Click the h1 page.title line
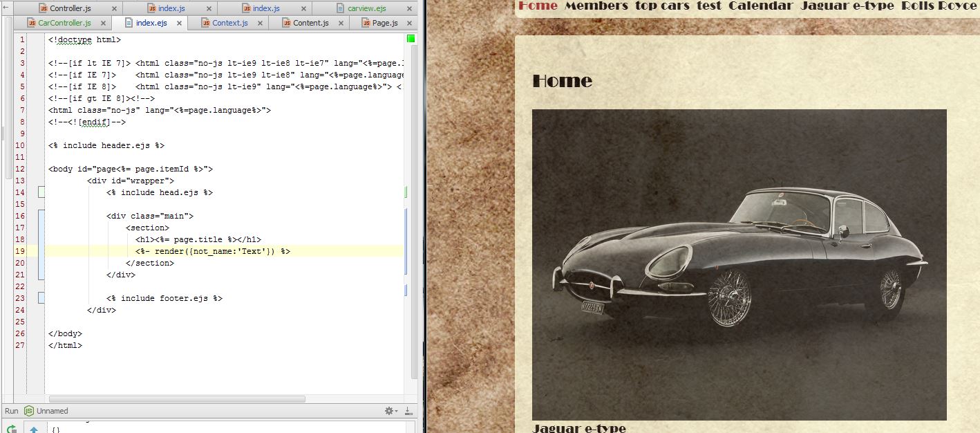The height and width of the screenshot is (433, 980). click(x=198, y=239)
